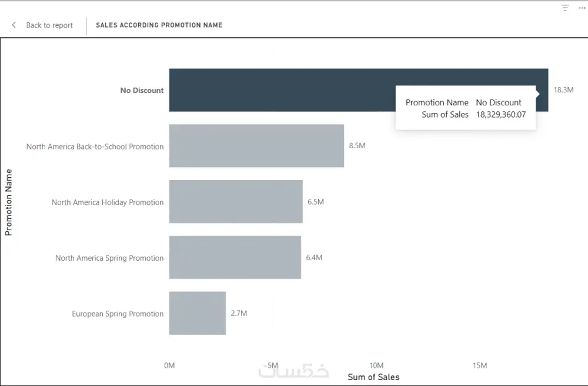This screenshot has height=386, width=588.
Task: Select the North America Spring Promotion bar
Action: pyautogui.click(x=234, y=257)
